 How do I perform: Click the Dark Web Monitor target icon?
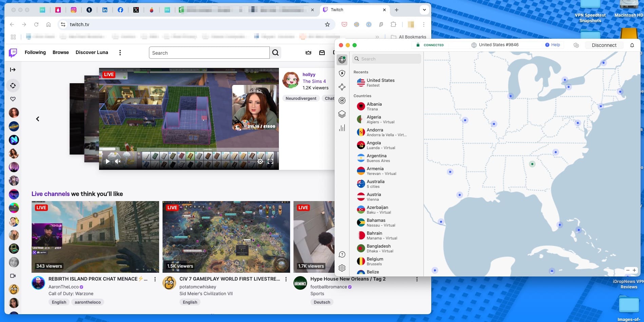point(342,101)
